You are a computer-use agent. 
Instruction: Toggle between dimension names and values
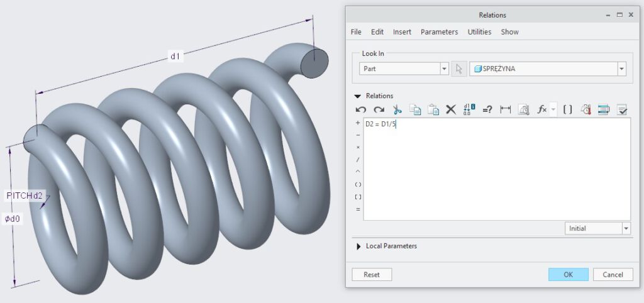click(469, 109)
